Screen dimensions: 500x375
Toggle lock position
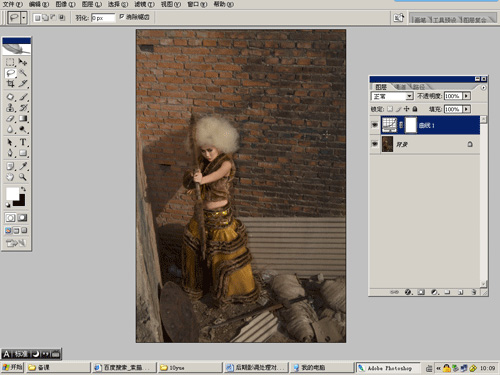[x=407, y=109]
